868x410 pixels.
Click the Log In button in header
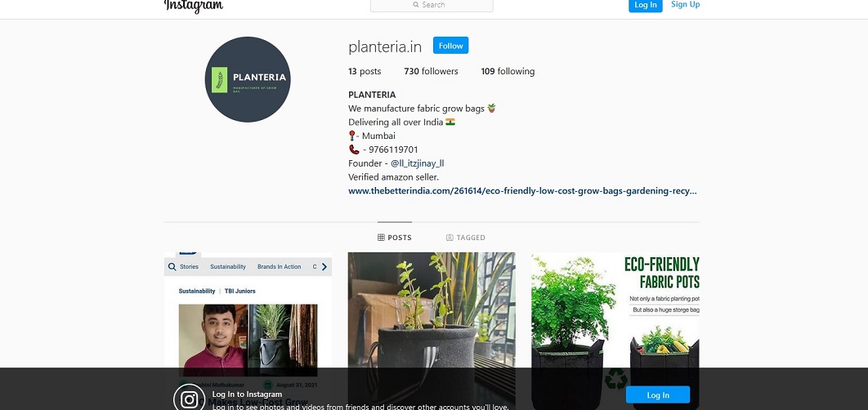[x=646, y=5]
